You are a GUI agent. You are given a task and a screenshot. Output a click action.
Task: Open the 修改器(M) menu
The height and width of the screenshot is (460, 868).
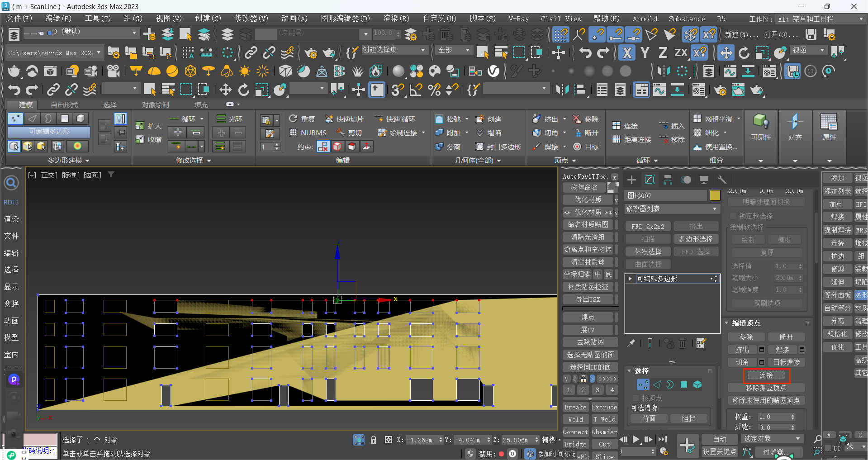tap(251, 19)
